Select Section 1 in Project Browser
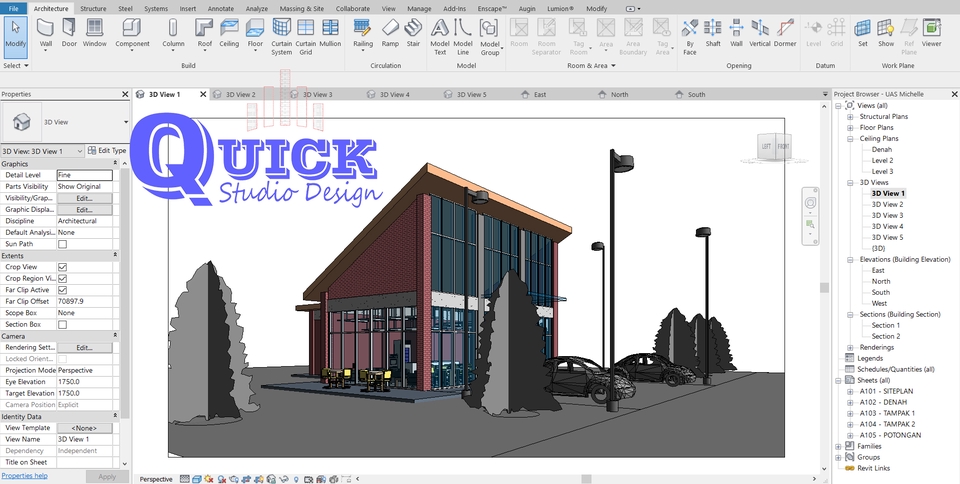 pyautogui.click(x=885, y=326)
